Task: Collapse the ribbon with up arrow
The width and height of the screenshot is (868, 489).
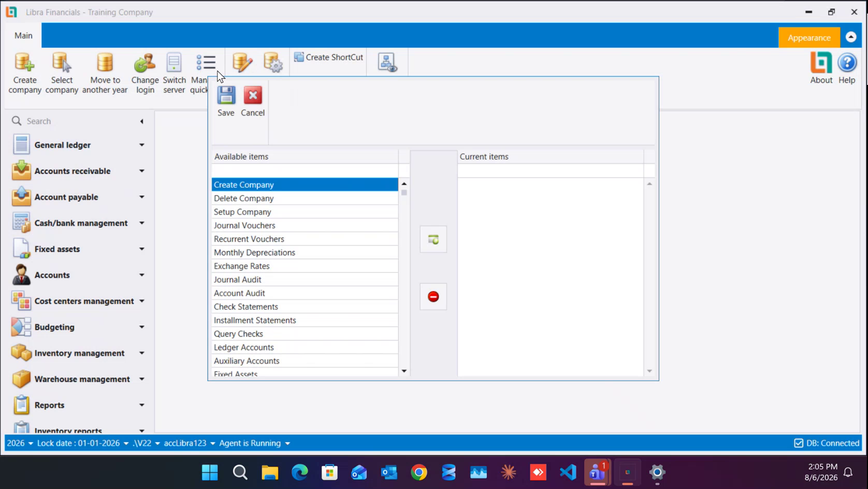Action: coord(851,37)
